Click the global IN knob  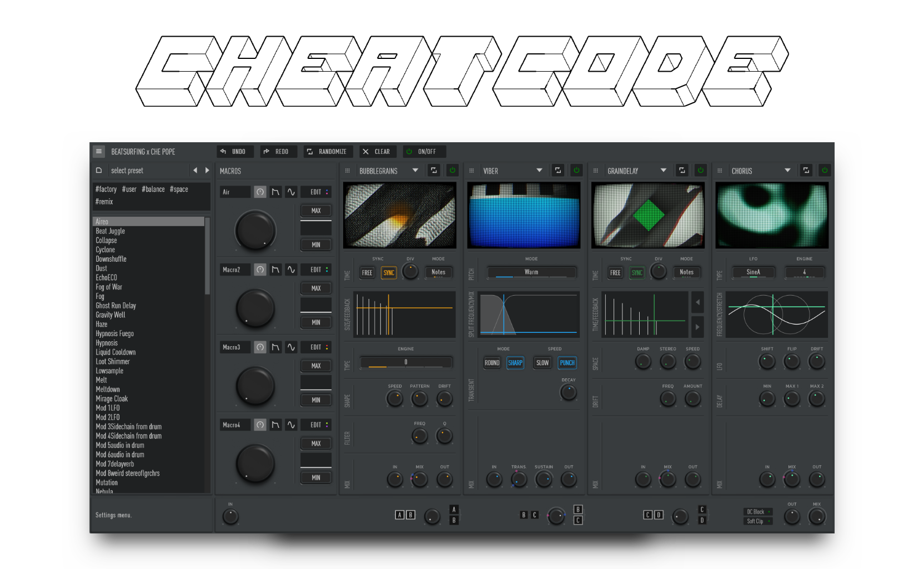[230, 516]
